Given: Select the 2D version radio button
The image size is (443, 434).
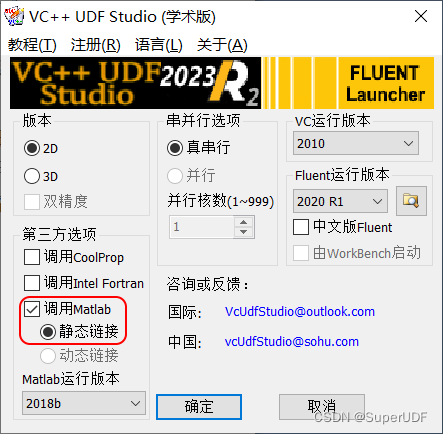Looking at the screenshot, I should click(x=32, y=148).
